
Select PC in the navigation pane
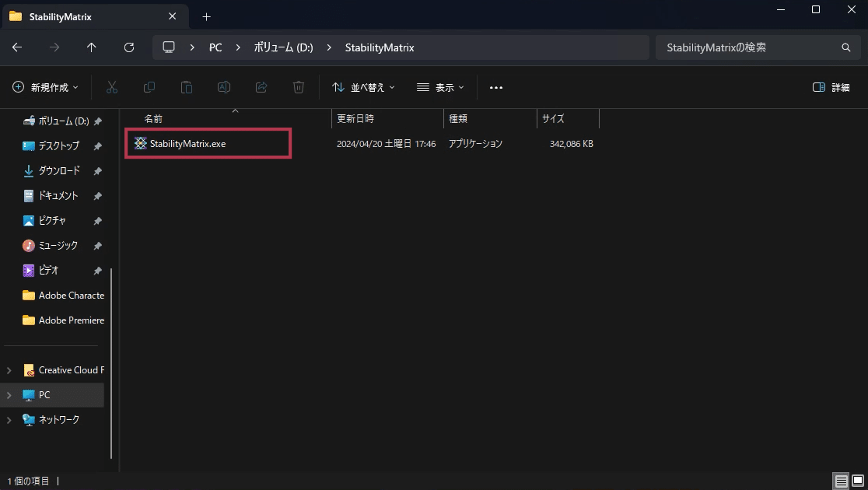click(54, 395)
